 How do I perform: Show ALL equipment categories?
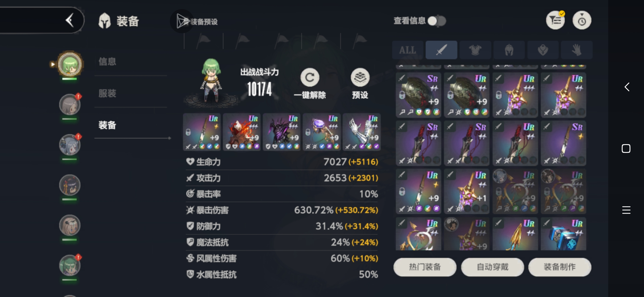tap(408, 50)
